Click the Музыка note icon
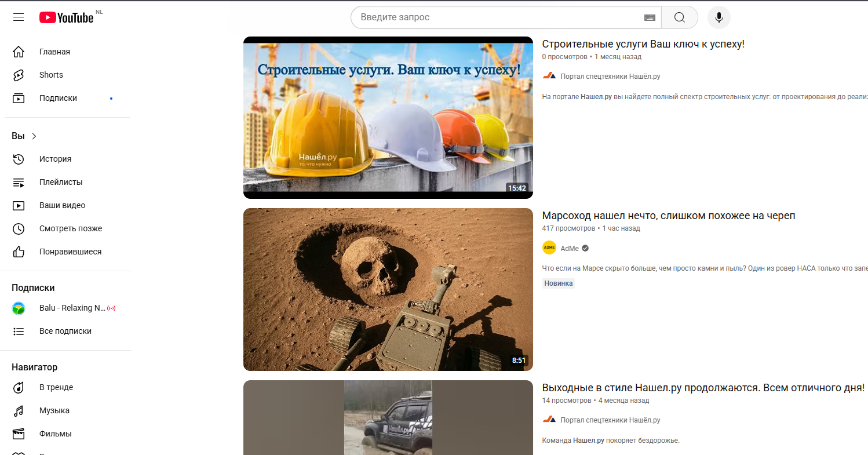 click(x=19, y=410)
